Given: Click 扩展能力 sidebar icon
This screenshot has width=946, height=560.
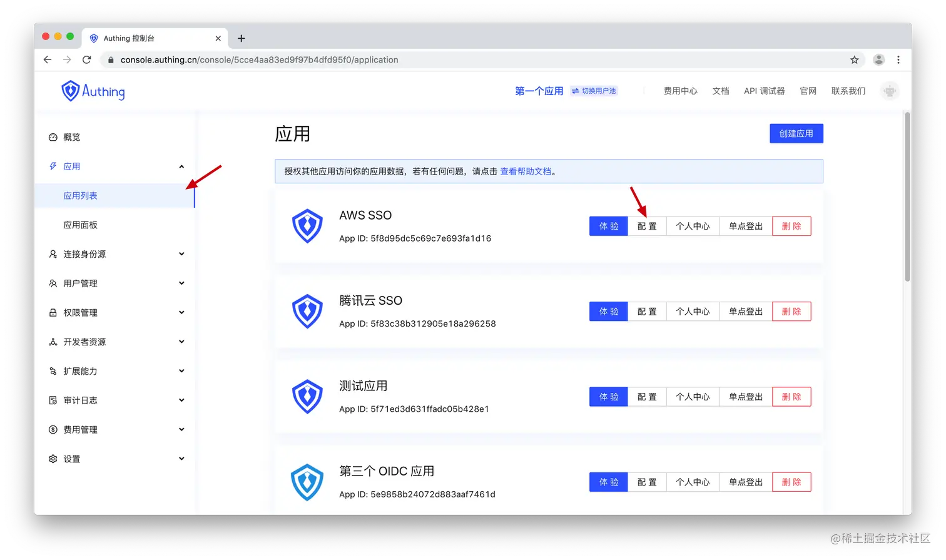Looking at the screenshot, I should click(53, 371).
